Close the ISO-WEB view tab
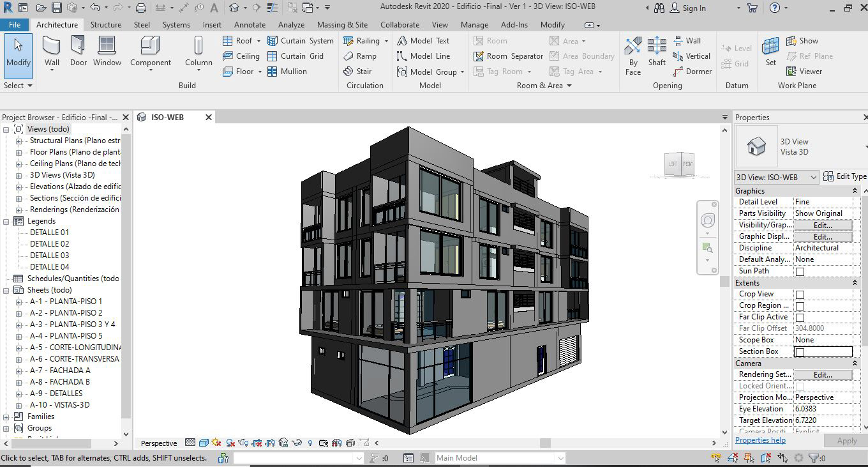868x467 pixels. pos(208,118)
